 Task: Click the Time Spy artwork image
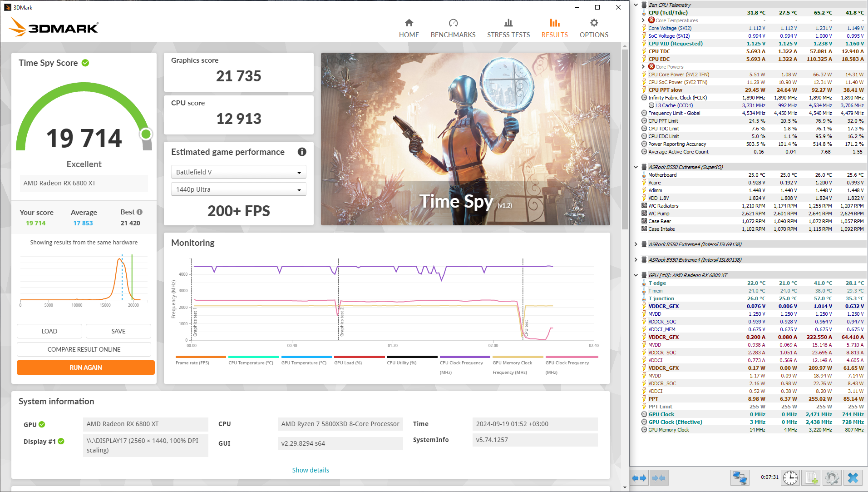[x=465, y=139]
